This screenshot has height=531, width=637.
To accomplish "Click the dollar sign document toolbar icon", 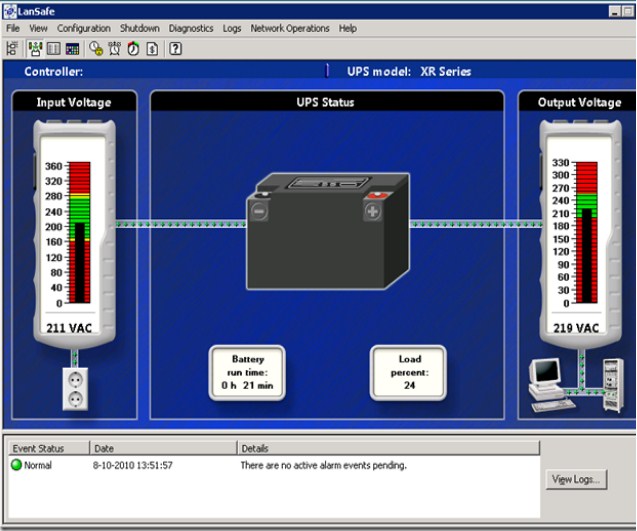I will point(151,48).
